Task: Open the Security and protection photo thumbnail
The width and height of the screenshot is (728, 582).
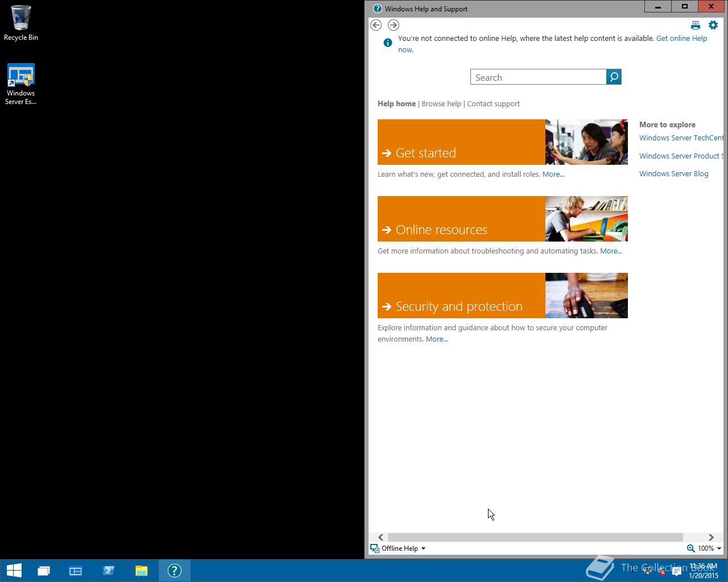Action: [586, 296]
